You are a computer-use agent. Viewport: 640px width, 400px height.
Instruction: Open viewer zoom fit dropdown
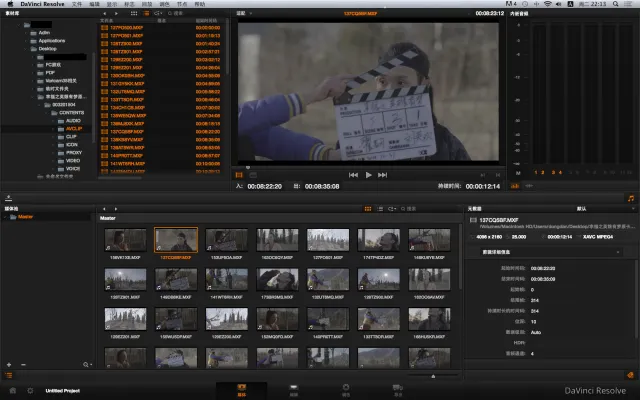click(x=244, y=13)
